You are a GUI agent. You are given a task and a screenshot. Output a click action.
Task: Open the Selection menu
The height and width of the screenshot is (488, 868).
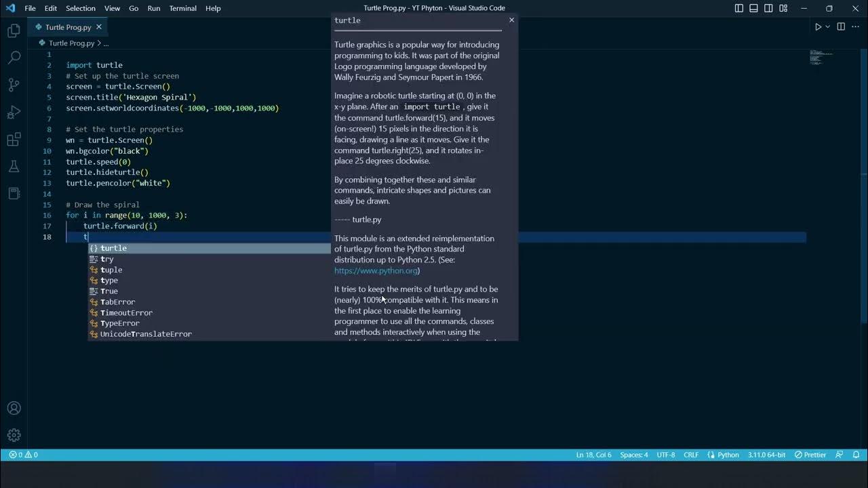click(x=81, y=8)
